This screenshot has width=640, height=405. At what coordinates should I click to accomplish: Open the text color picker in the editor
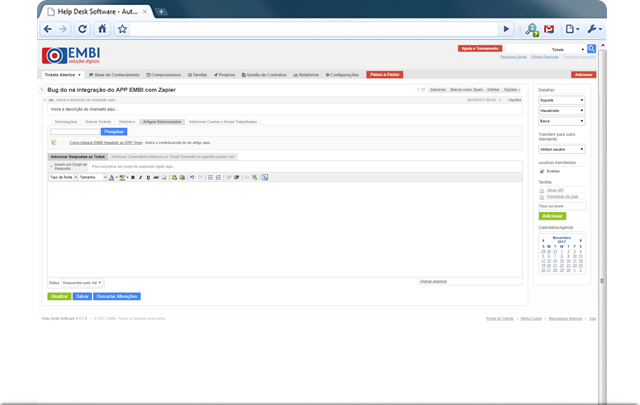click(x=111, y=177)
